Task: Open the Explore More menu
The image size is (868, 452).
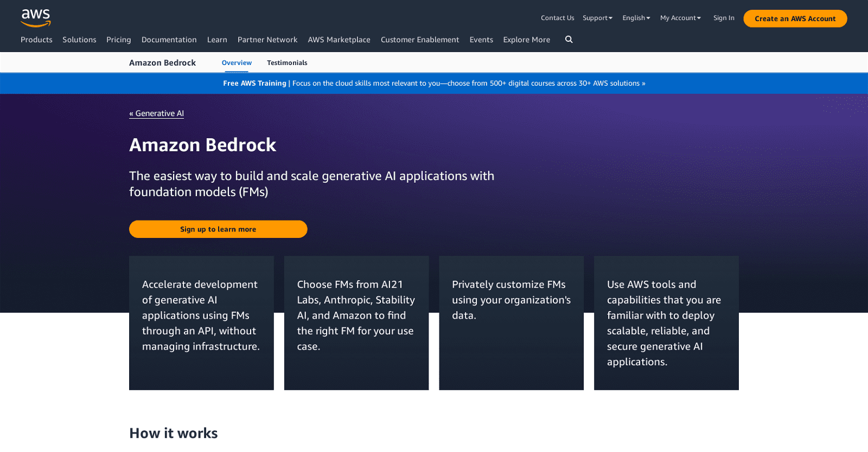Action: pyautogui.click(x=526, y=40)
